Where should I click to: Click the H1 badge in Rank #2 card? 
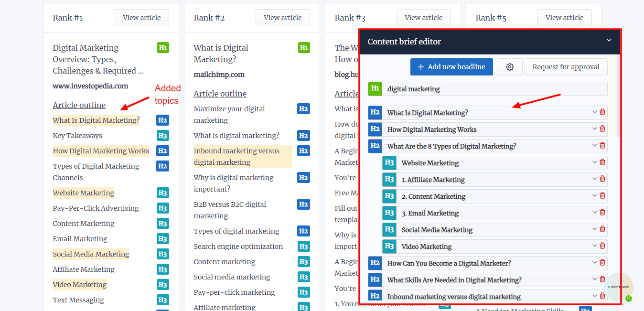304,48
